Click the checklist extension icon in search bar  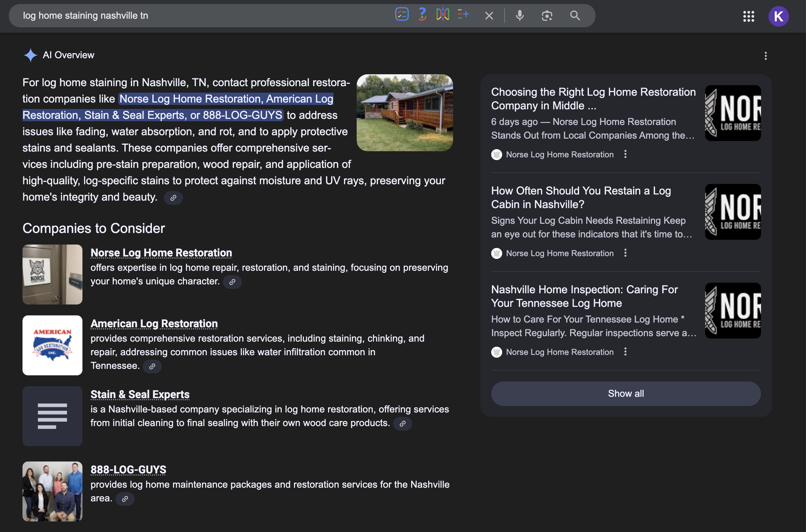coord(402,15)
